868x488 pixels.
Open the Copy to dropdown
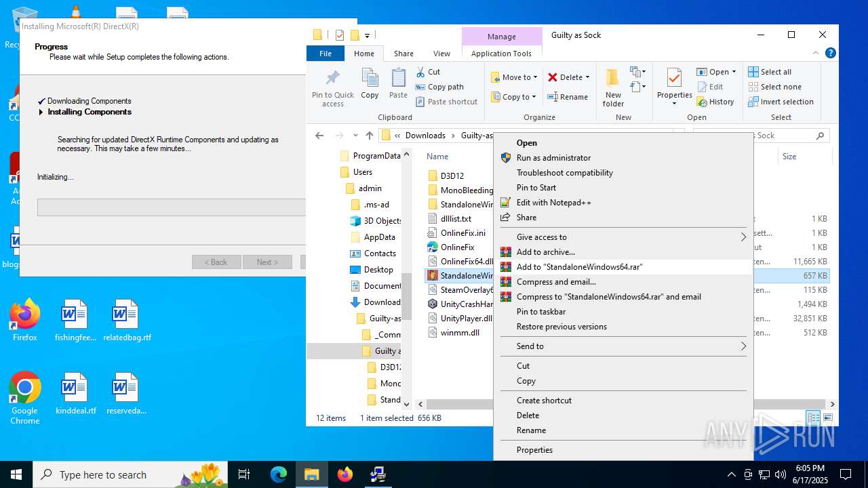click(x=514, y=97)
